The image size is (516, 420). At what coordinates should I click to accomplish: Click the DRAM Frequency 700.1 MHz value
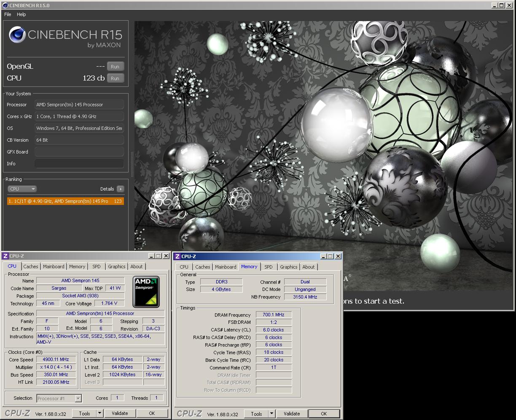[274, 315]
